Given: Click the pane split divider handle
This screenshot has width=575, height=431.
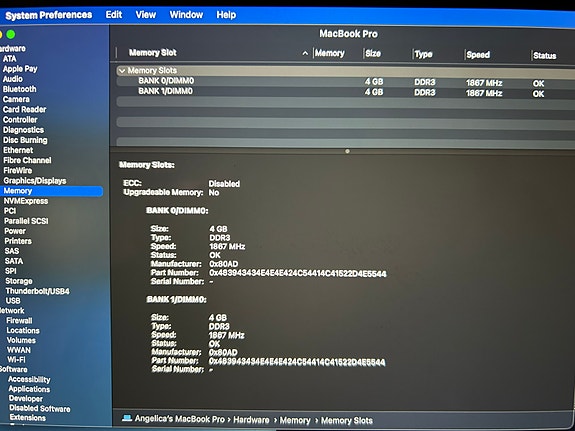Looking at the screenshot, I should click(347, 151).
